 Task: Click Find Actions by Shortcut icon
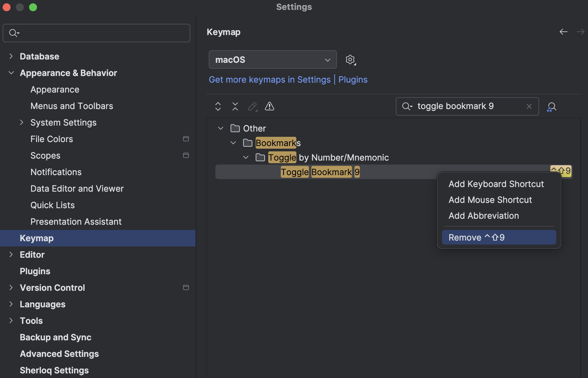[x=552, y=107]
